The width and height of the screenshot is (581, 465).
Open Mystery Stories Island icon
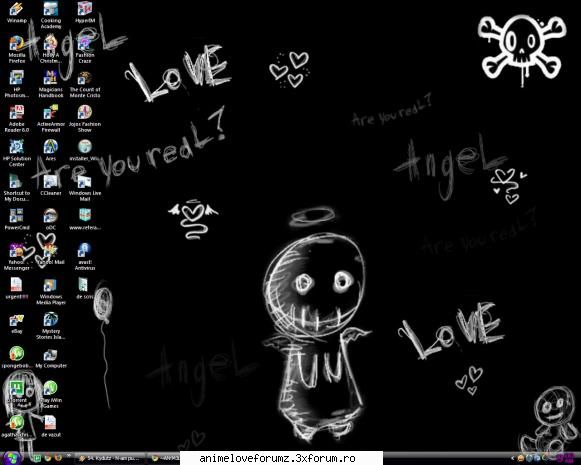point(51,326)
